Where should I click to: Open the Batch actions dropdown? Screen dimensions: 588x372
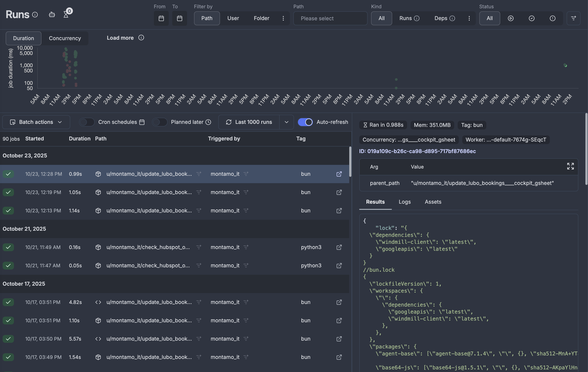36,122
